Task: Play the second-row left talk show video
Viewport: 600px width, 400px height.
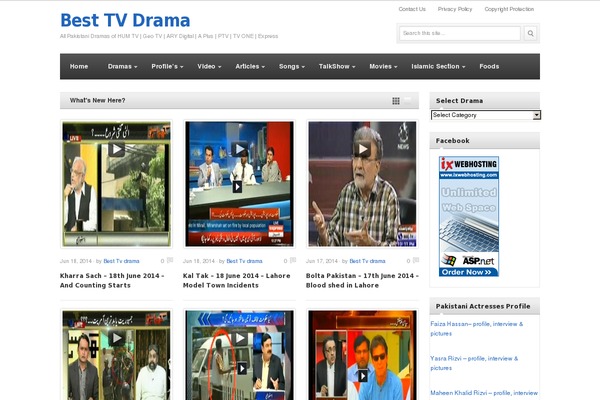Action: click(x=116, y=338)
